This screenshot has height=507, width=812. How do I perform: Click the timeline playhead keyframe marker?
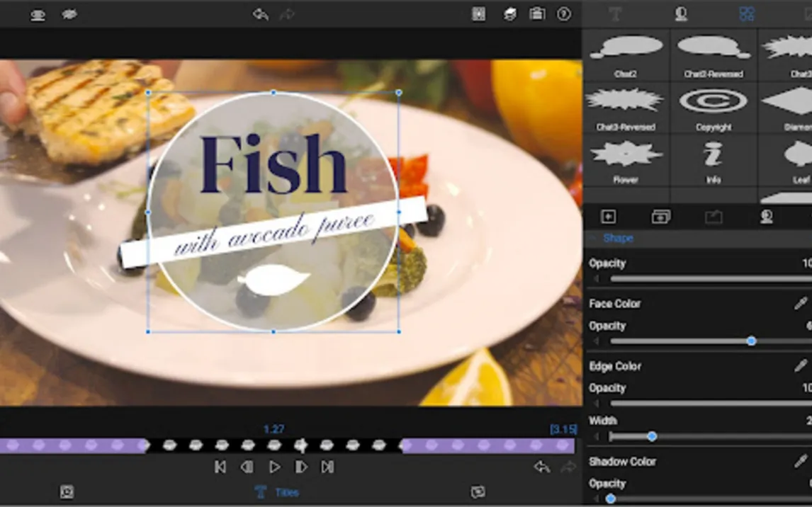pyautogui.click(x=300, y=445)
